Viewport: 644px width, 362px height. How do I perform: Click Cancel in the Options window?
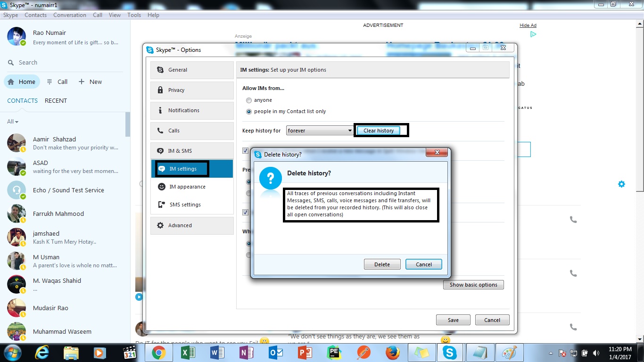click(492, 320)
